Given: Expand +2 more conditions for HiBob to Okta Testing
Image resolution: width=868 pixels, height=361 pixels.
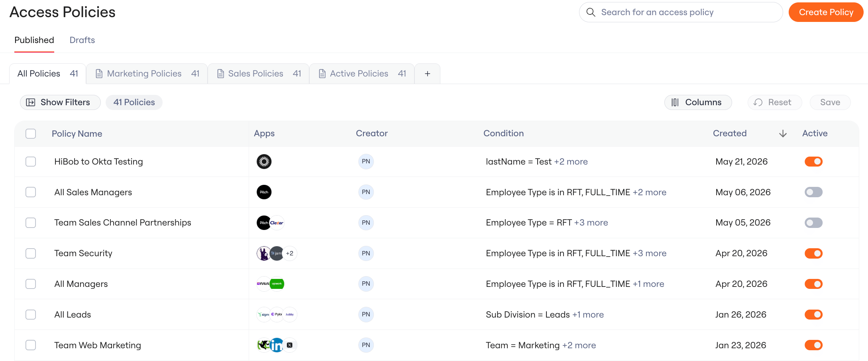Looking at the screenshot, I should (x=571, y=161).
